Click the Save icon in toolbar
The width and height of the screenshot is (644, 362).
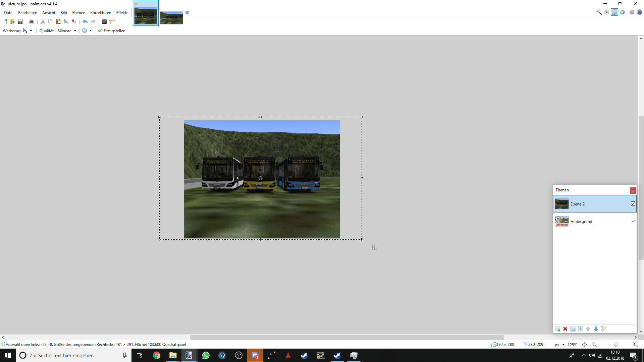point(20,22)
